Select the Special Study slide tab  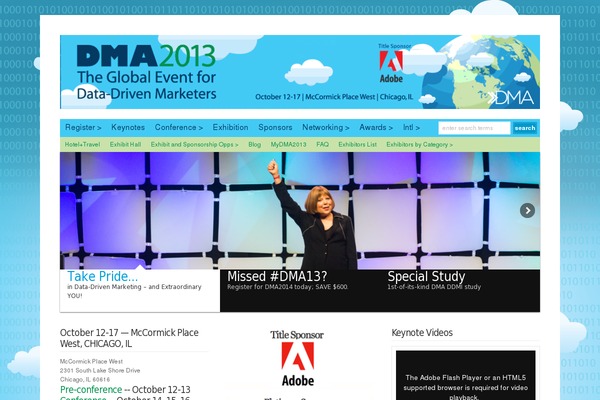pyautogui.click(x=460, y=291)
